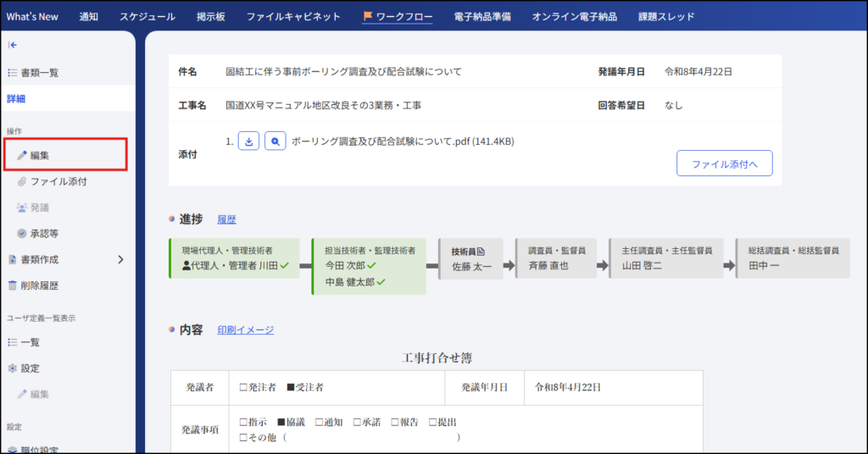Click the 調査員・監督員 斉藤 直也 step
Image resolution: width=868 pixels, height=454 pixels.
(556, 258)
